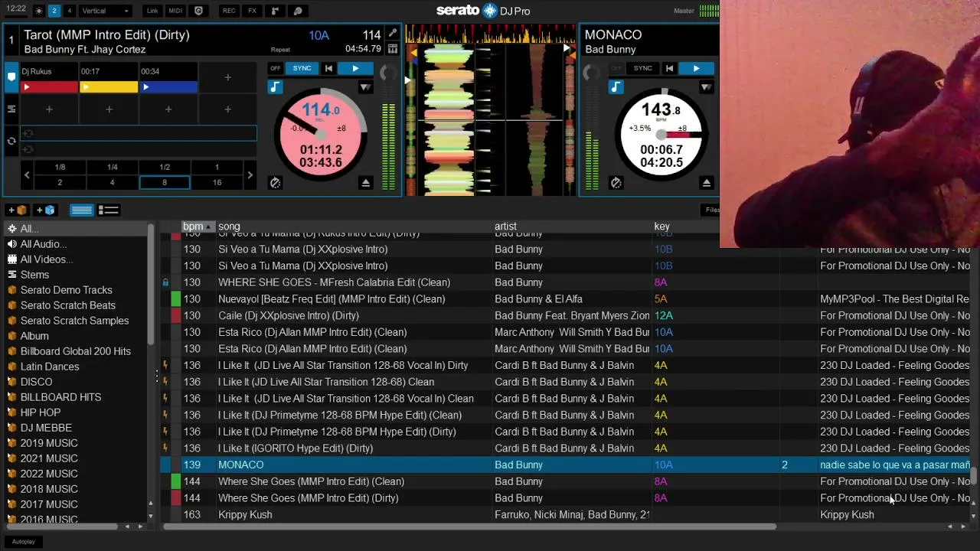Open the stems/track options icon on deck 1
The height and width of the screenshot is (551, 980).
[393, 49]
